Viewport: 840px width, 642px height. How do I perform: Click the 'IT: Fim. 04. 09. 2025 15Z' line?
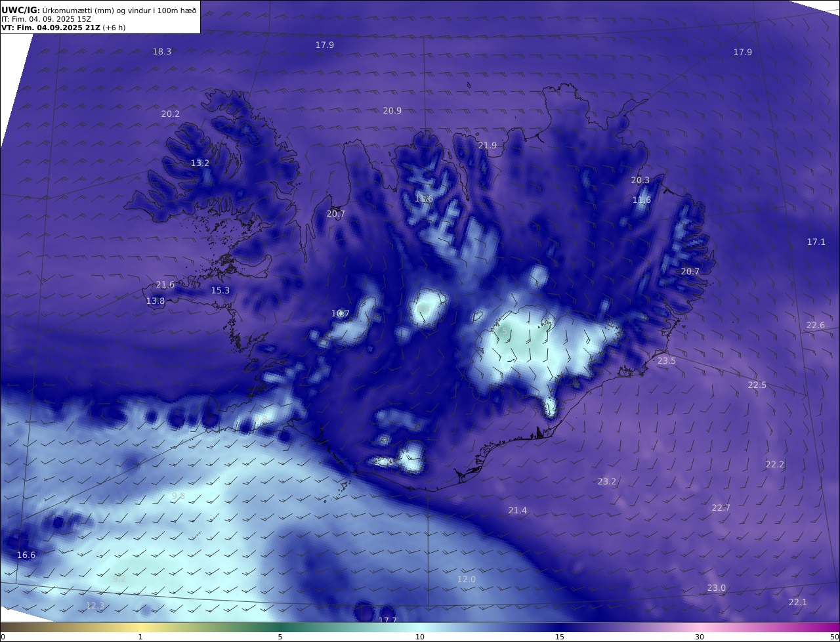tap(46, 19)
